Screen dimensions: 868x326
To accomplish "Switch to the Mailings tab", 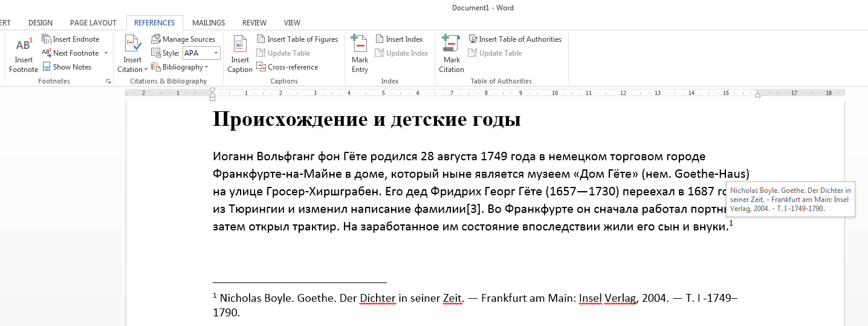I will (209, 23).
